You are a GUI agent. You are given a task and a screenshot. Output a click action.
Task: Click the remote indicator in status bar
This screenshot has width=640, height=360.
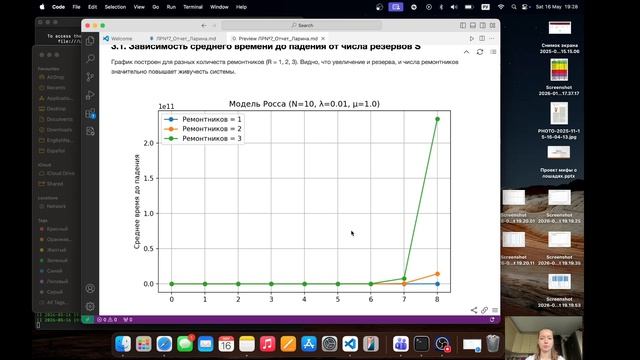(87, 320)
